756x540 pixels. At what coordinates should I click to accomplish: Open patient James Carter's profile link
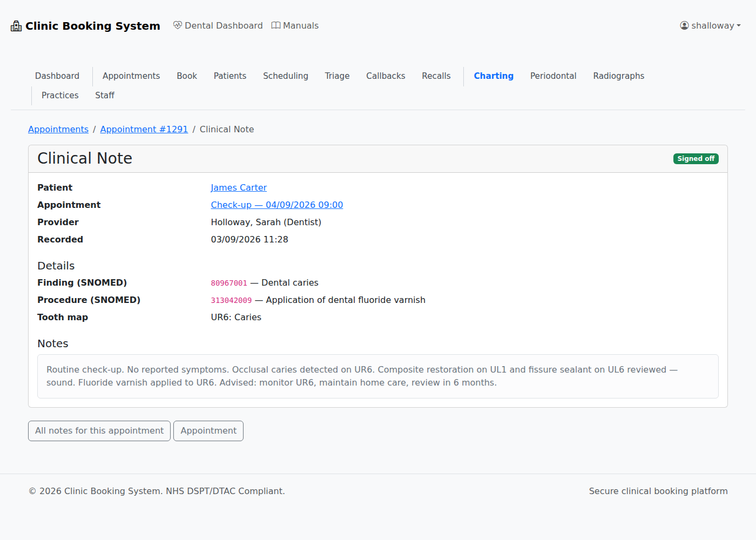pyautogui.click(x=239, y=188)
